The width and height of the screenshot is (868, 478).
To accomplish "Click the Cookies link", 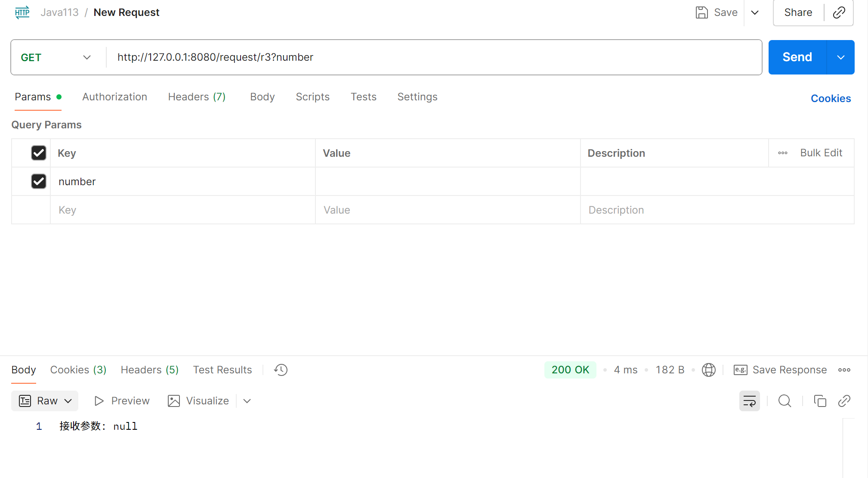I will pyautogui.click(x=831, y=99).
